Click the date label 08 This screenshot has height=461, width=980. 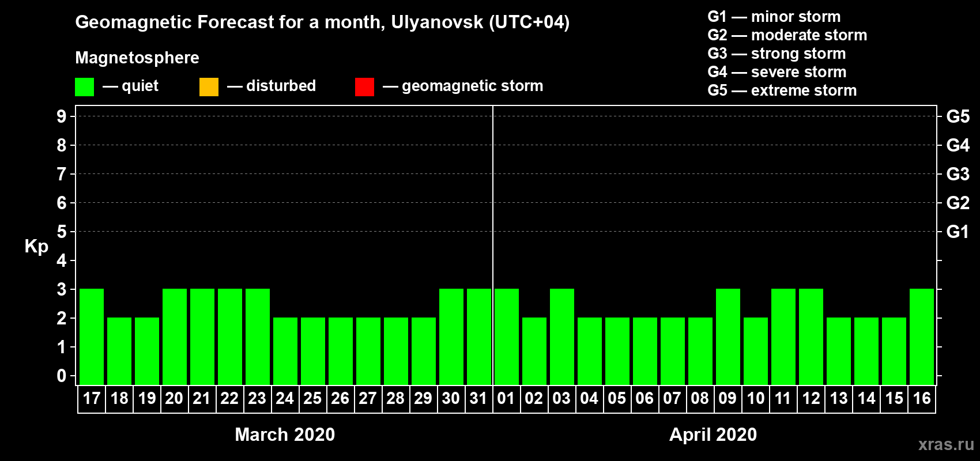point(700,399)
